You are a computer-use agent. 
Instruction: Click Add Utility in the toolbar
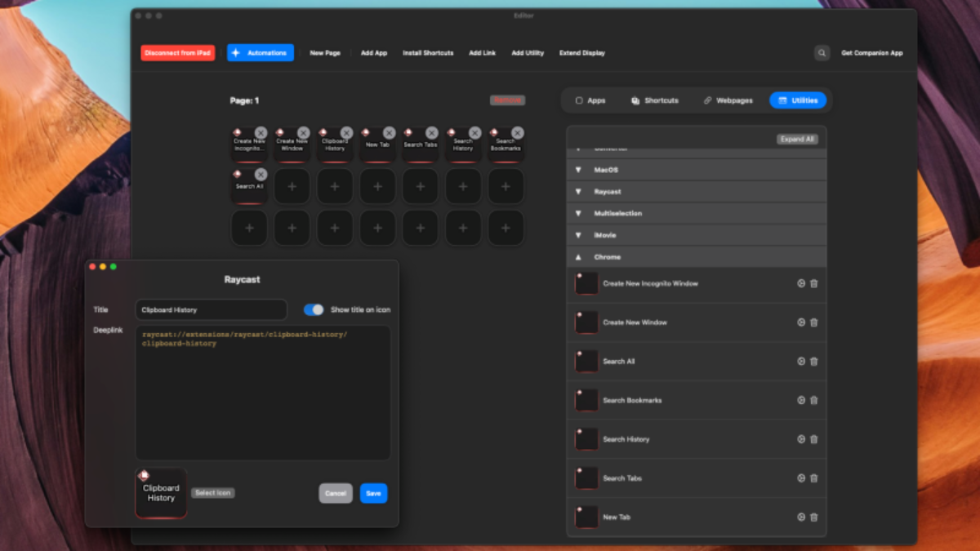coord(528,53)
